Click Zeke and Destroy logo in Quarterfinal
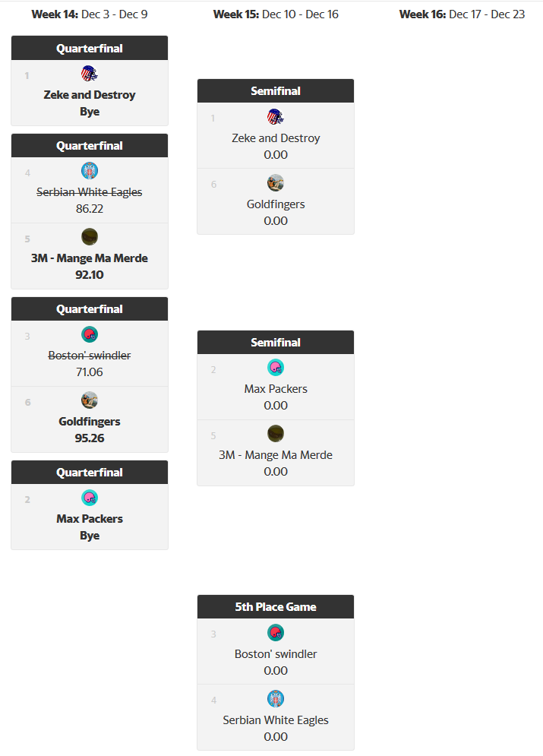Screen dimensions: 543x756 90,74
